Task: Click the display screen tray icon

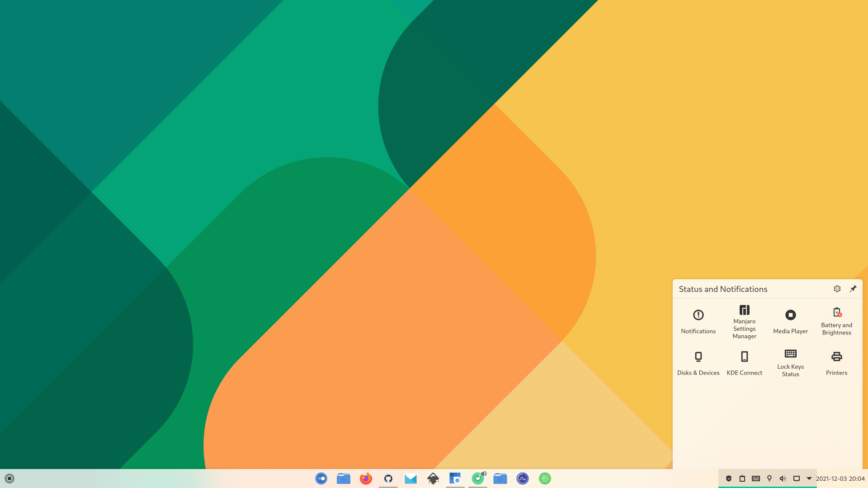Action: [797, 479]
